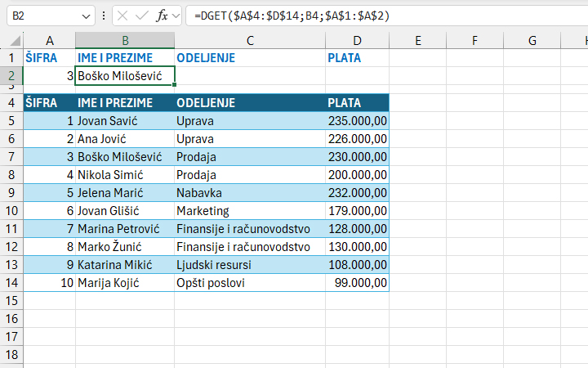Select column F header
The height and width of the screenshot is (368, 588).
[x=474, y=41]
